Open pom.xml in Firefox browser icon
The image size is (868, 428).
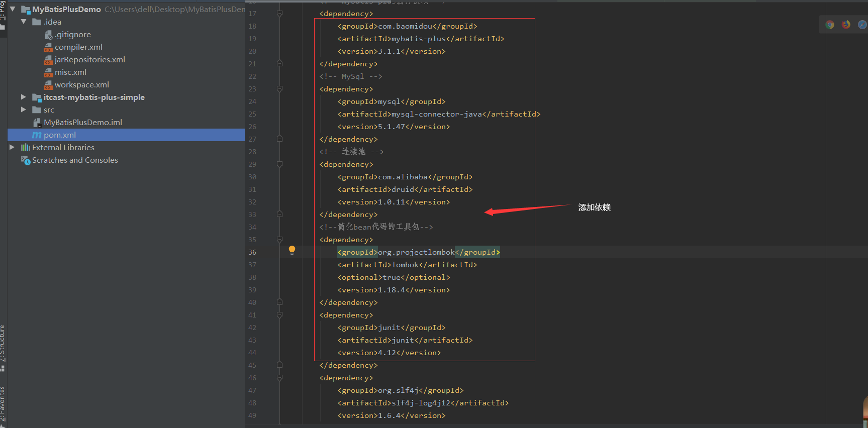tap(846, 25)
